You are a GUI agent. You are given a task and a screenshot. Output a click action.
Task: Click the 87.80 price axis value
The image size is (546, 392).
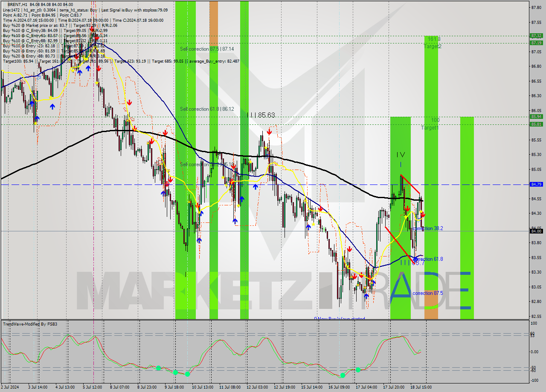point(536,7)
